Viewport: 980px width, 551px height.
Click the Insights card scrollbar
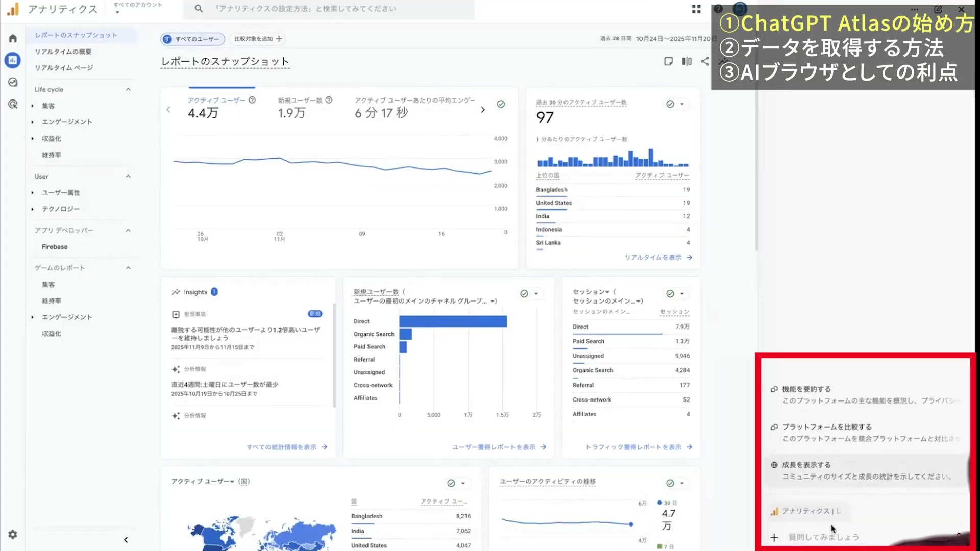[334, 355]
